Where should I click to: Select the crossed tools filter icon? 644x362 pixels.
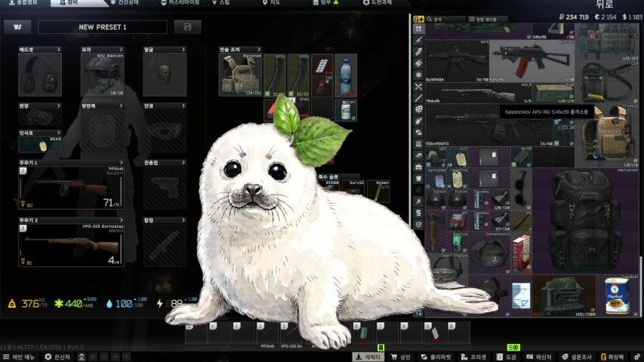tap(418, 87)
